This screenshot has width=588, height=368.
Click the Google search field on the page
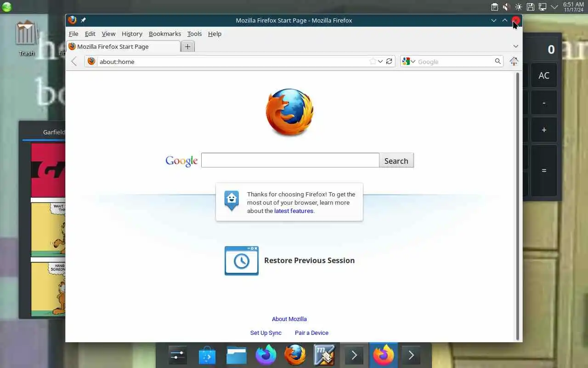[290, 160]
